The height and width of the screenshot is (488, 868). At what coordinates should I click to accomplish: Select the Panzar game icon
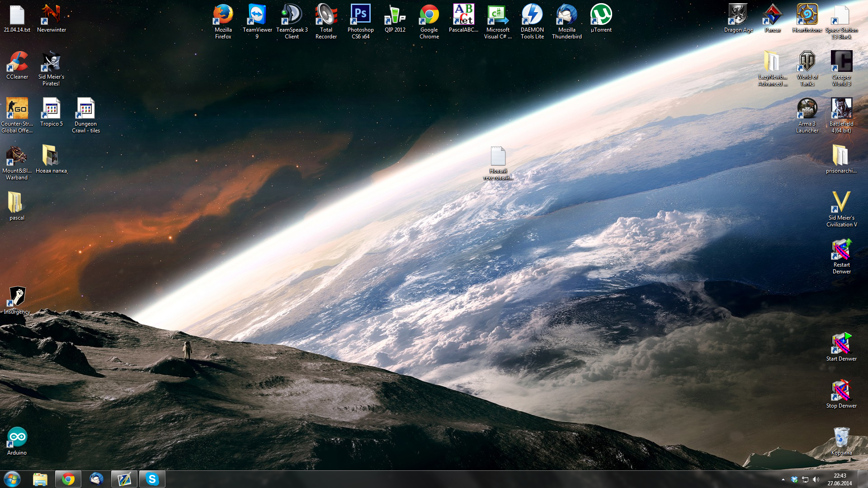point(773,18)
